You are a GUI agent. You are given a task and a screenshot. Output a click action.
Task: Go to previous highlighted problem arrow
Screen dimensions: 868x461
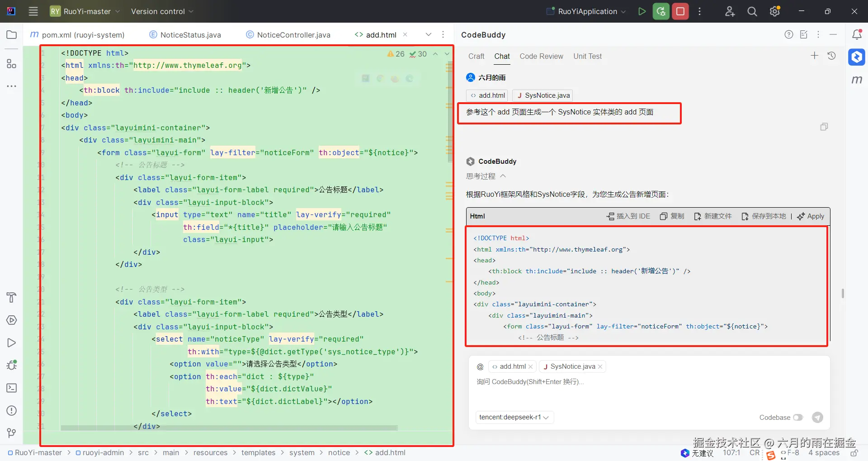click(x=435, y=54)
